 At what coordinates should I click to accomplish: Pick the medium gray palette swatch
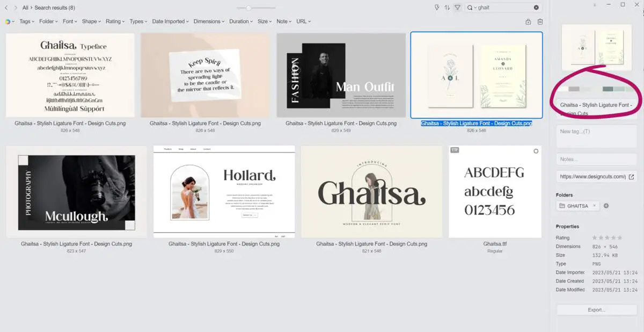(x=574, y=89)
